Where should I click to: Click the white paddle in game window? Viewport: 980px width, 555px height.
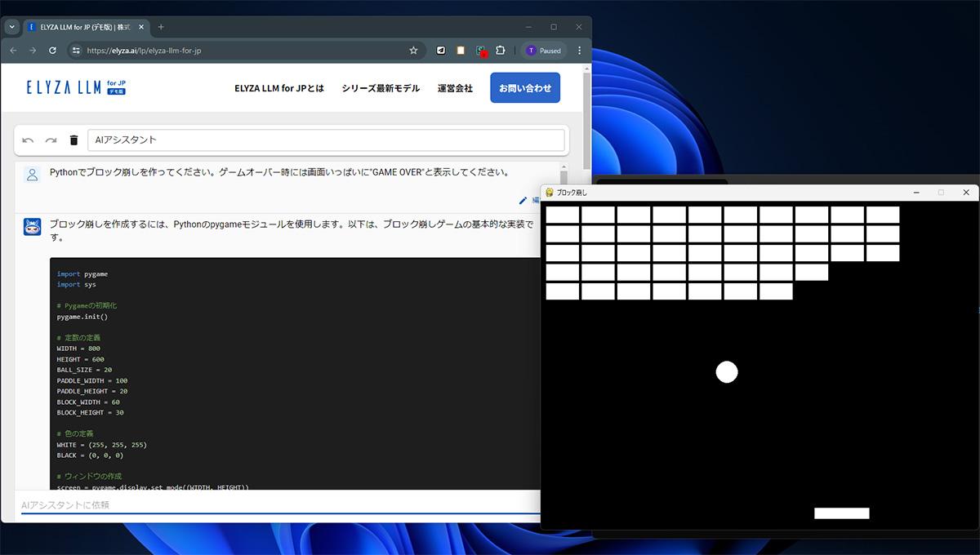pos(842,513)
